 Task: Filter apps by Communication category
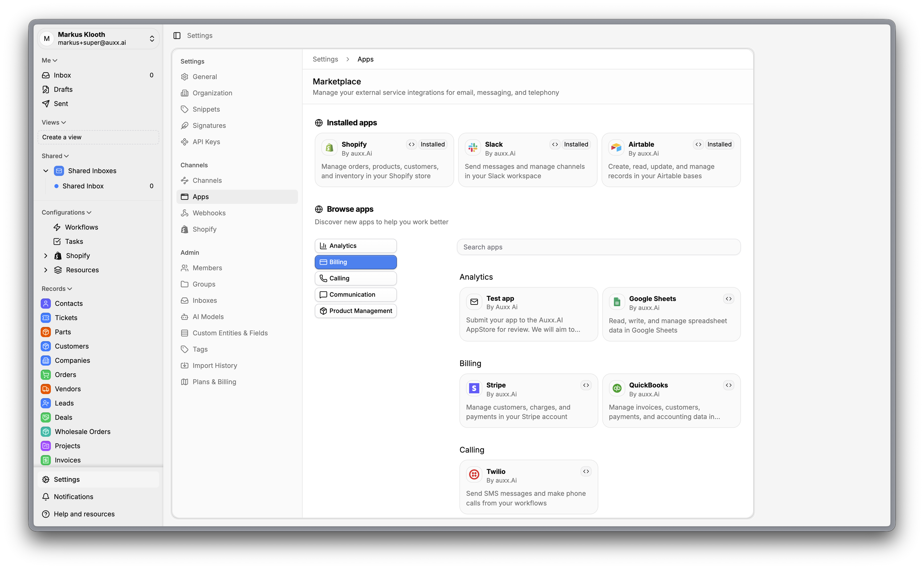point(356,295)
